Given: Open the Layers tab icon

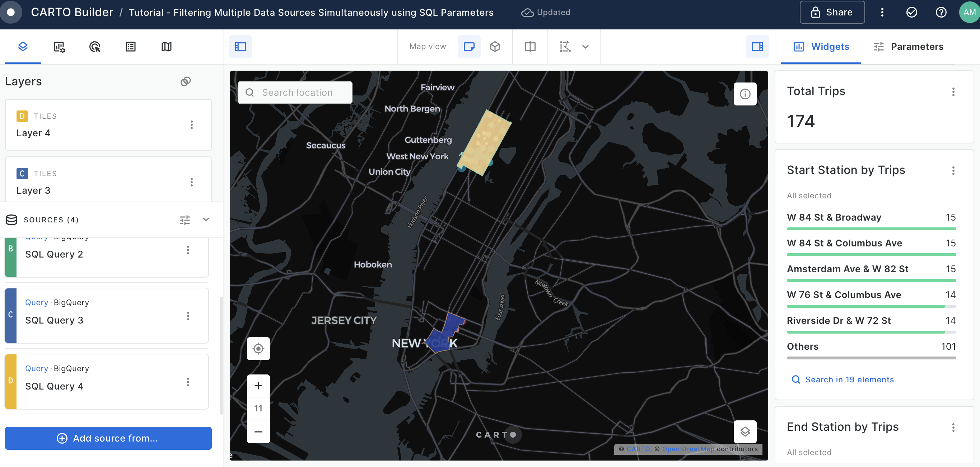Looking at the screenshot, I should 23,47.
